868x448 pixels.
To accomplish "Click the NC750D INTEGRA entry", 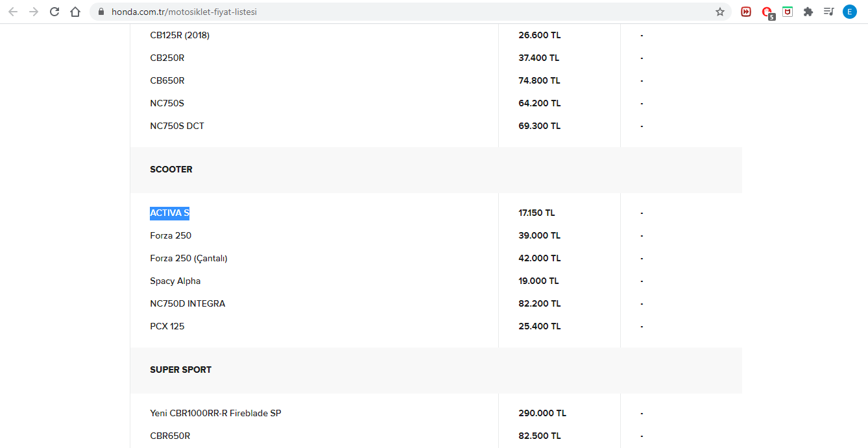I will coord(187,303).
